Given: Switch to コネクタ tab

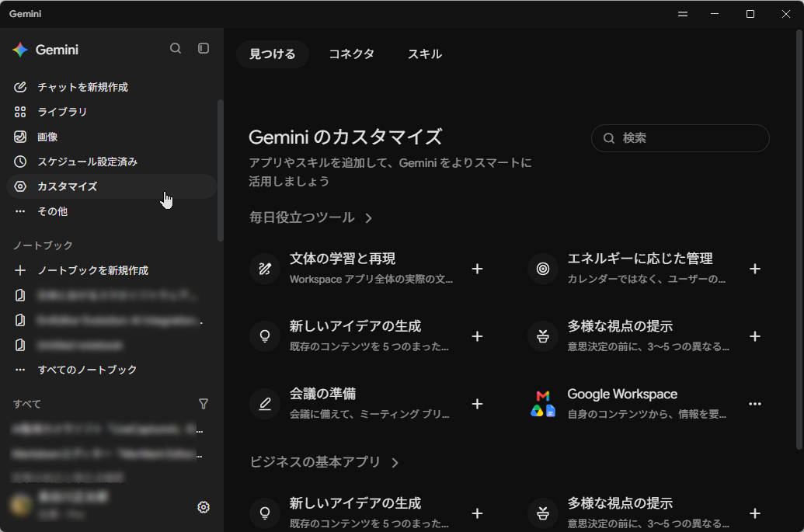Looking at the screenshot, I should coord(351,54).
